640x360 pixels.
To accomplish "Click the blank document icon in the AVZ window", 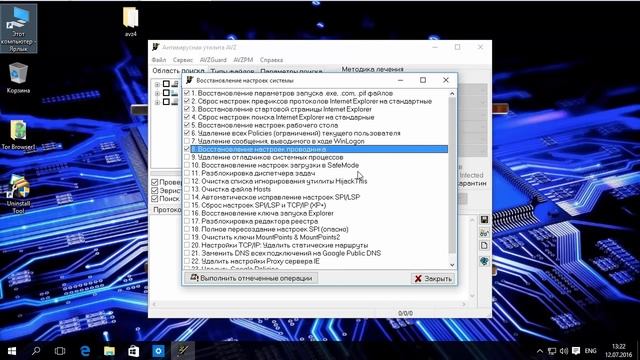I will click(x=484, y=246).
